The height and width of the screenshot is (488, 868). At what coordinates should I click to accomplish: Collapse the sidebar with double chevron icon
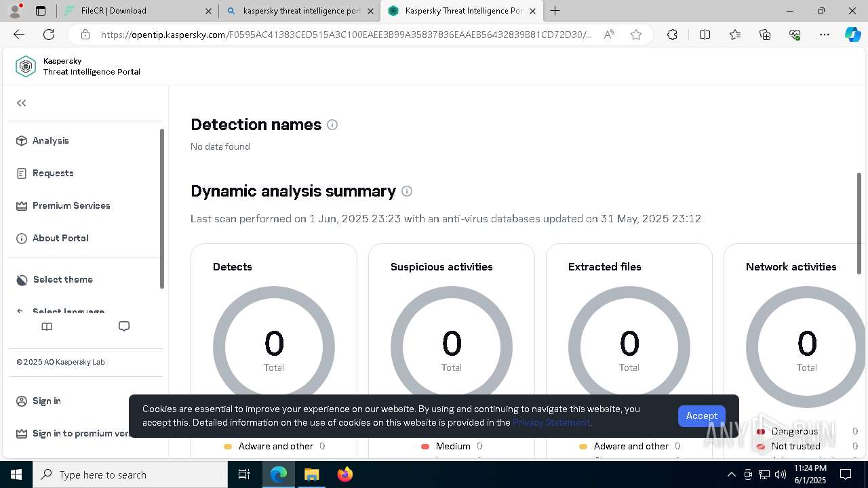click(x=22, y=103)
